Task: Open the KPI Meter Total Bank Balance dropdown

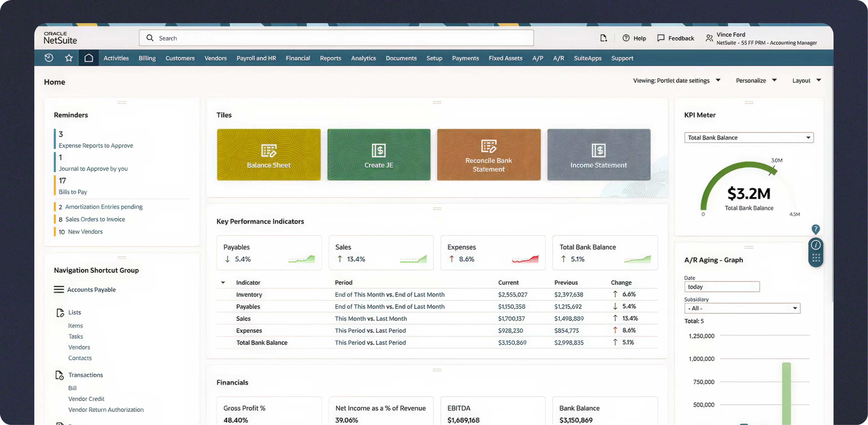Action: [749, 137]
